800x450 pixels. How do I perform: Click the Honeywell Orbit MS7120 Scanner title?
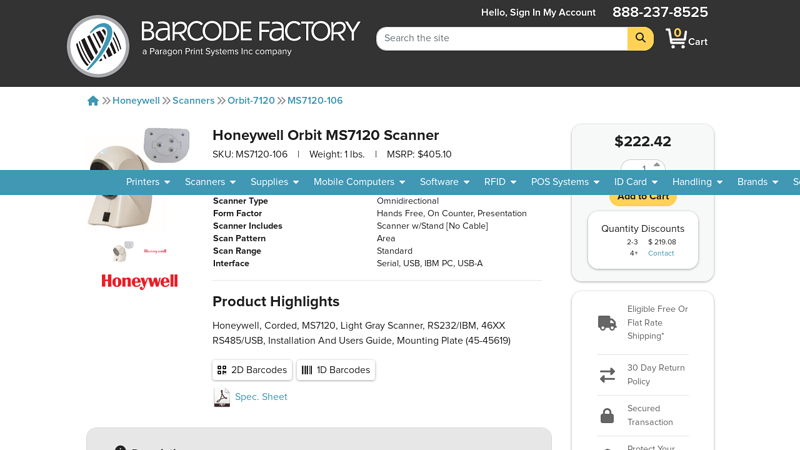point(326,135)
